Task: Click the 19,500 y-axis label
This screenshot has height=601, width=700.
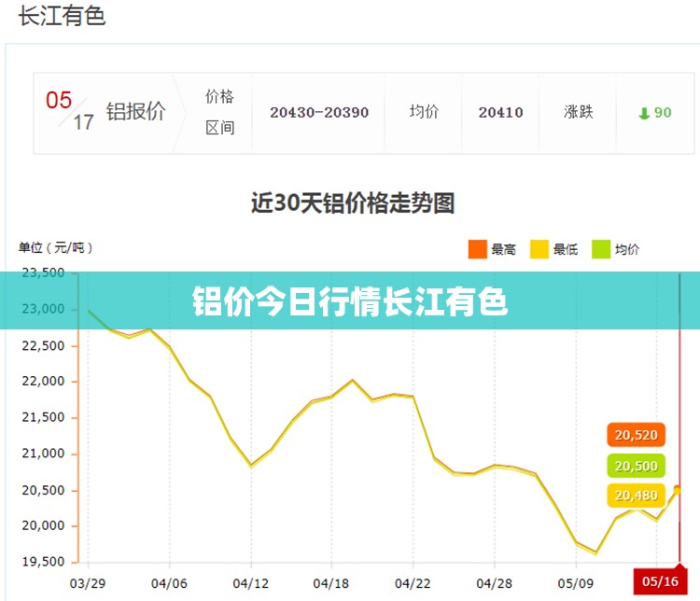Action: 43,562
